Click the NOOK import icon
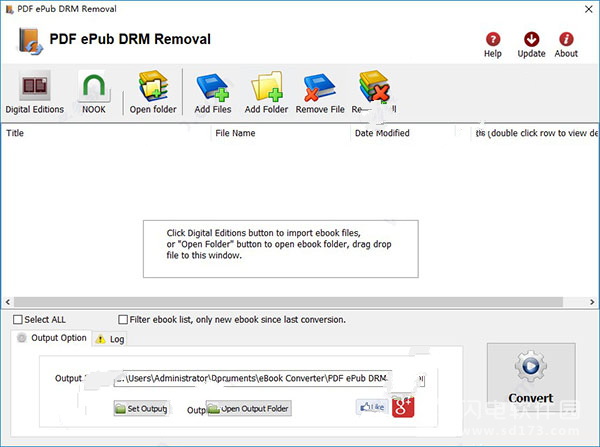The width and height of the screenshot is (600, 447). (x=94, y=93)
